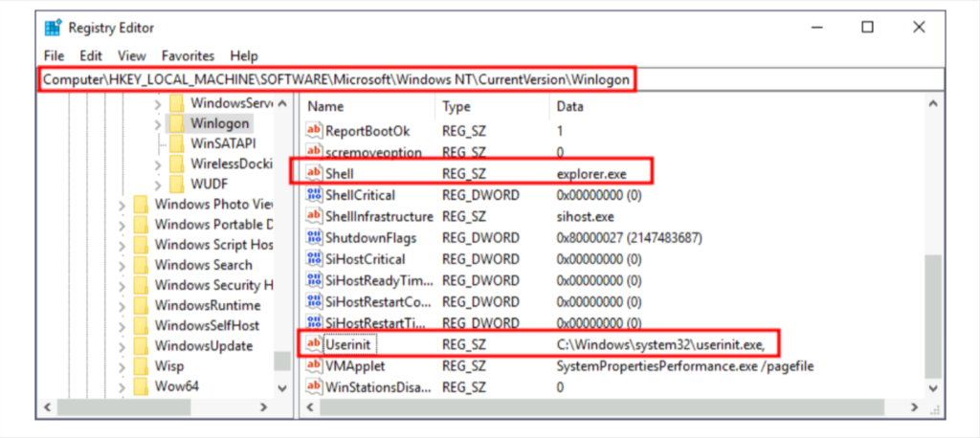Select the WinSATAPI key in tree

(222, 143)
